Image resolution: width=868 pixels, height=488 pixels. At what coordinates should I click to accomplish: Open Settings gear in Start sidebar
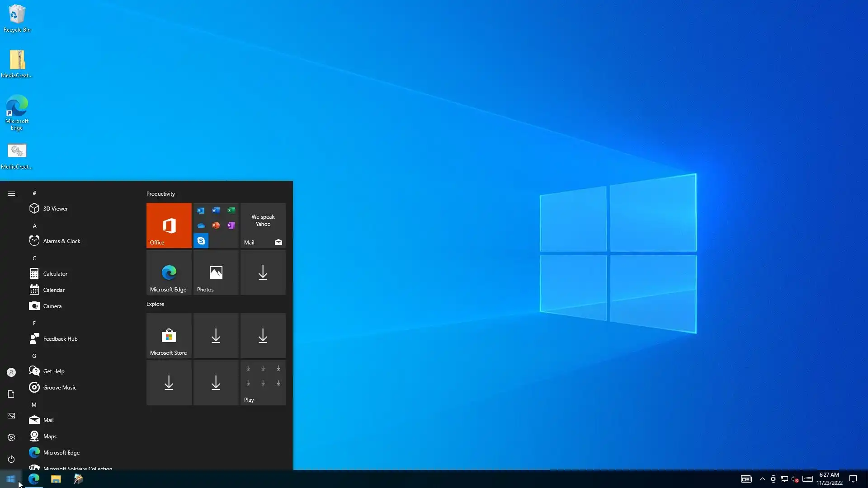point(11,437)
